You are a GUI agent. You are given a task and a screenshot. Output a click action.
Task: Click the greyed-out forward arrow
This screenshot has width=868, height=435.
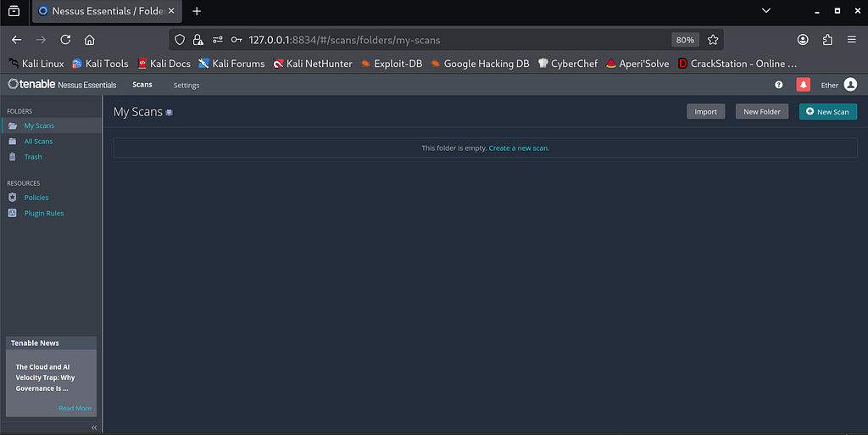41,40
